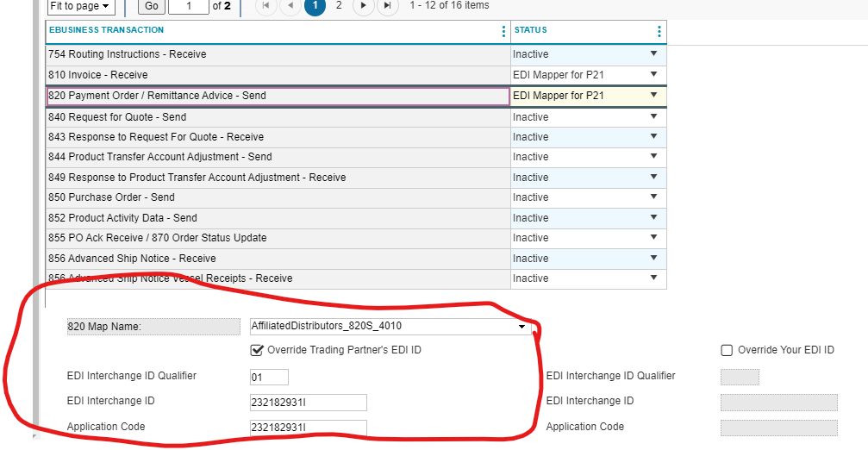The image size is (868, 450).
Task: Open status dropdown for 810 Invoice - Receive
Action: [x=653, y=75]
